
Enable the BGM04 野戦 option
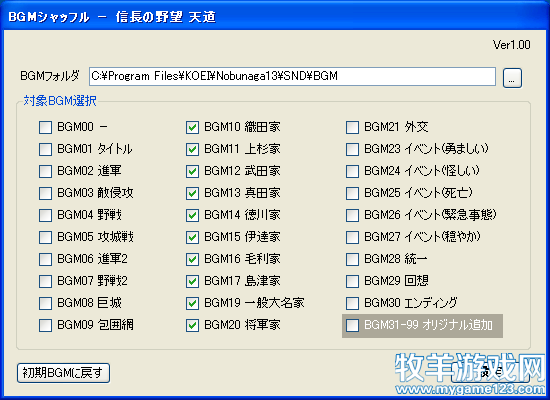point(45,215)
